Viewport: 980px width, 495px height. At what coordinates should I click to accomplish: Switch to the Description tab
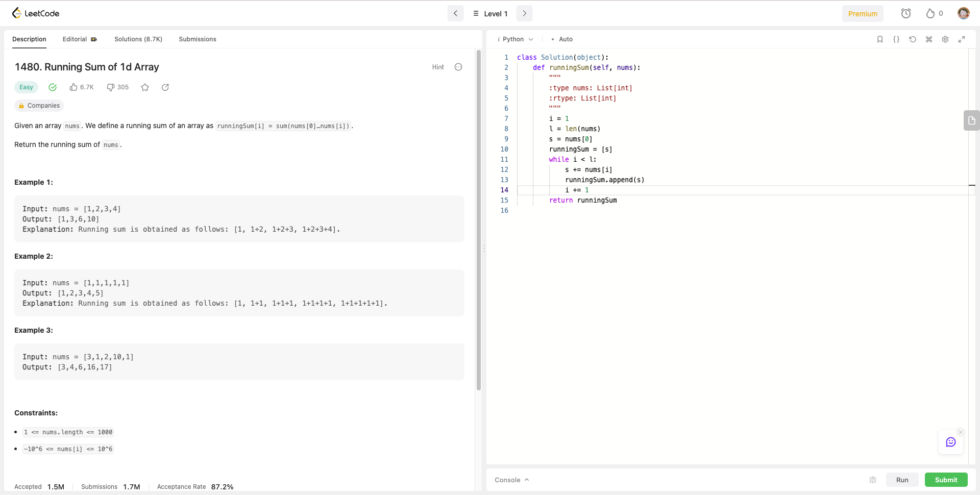29,39
